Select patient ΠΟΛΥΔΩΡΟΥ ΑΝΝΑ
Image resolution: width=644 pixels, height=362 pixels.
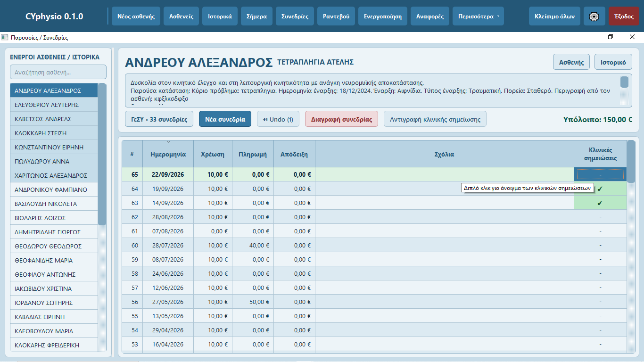[54, 161]
